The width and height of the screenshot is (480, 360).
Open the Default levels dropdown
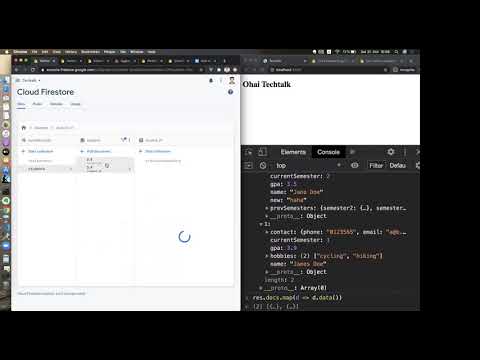pyautogui.click(x=398, y=165)
